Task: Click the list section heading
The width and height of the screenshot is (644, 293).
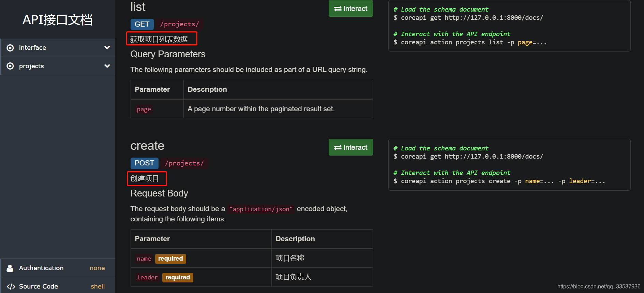Action: pyautogui.click(x=138, y=7)
